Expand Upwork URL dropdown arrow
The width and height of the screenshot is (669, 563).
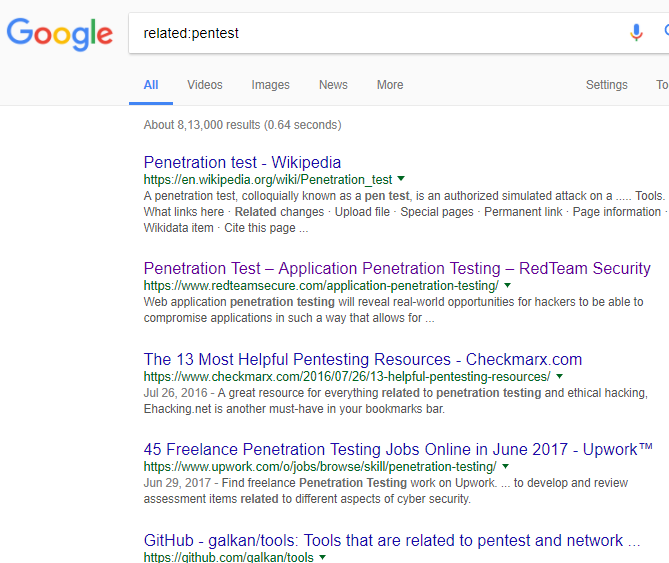point(506,466)
